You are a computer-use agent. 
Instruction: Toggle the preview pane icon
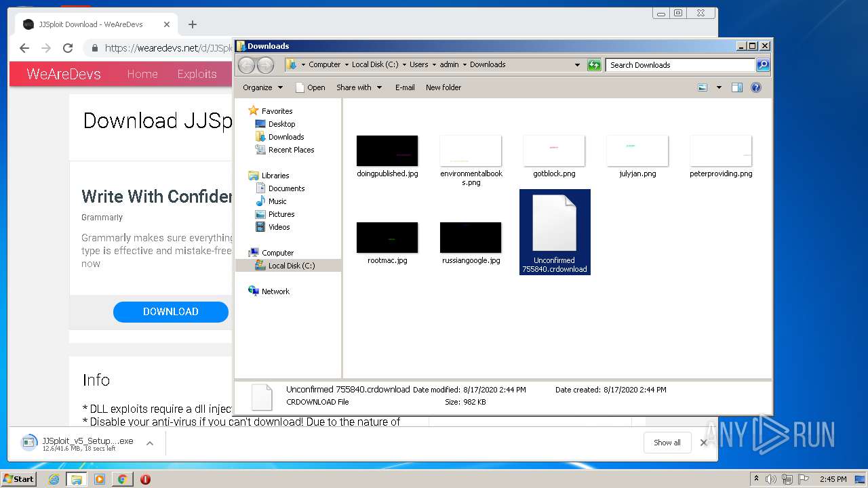point(737,87)
